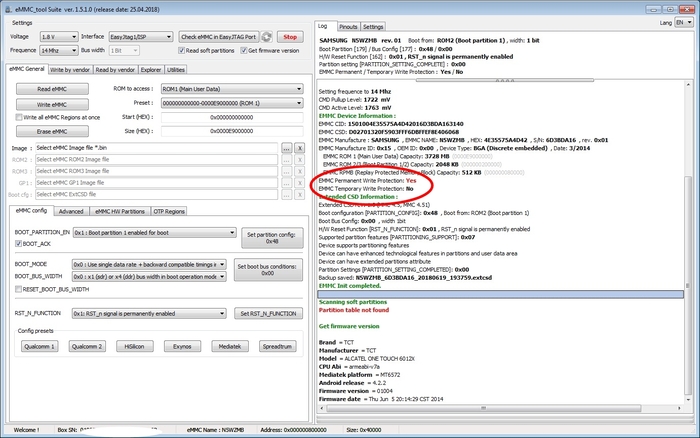Click the Read eMMC button
This screenshot has width=700, height=438.
52,89
